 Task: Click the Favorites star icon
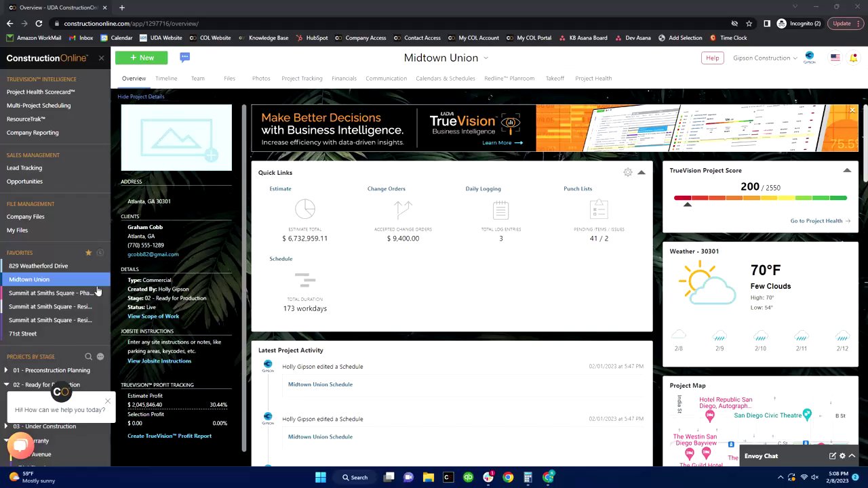point(88,253)
